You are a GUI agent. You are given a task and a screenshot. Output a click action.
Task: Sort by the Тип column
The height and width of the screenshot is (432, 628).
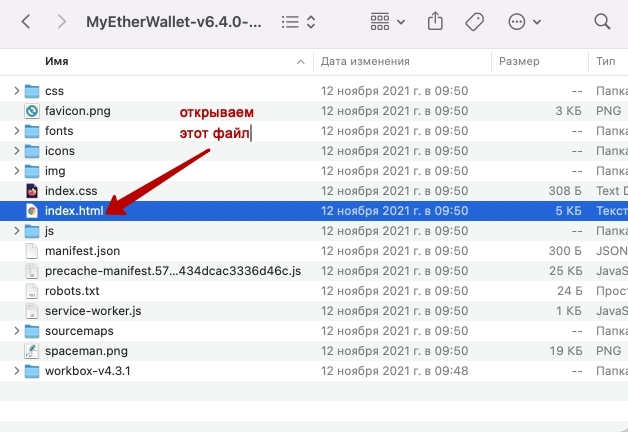click(605, 61)
